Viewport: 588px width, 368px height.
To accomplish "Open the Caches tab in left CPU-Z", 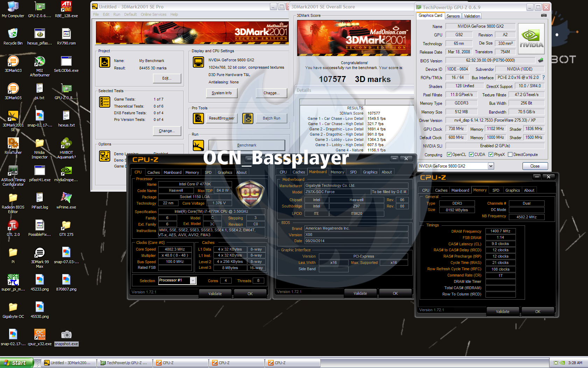I will pyautogui.click(x=153, y=172).
